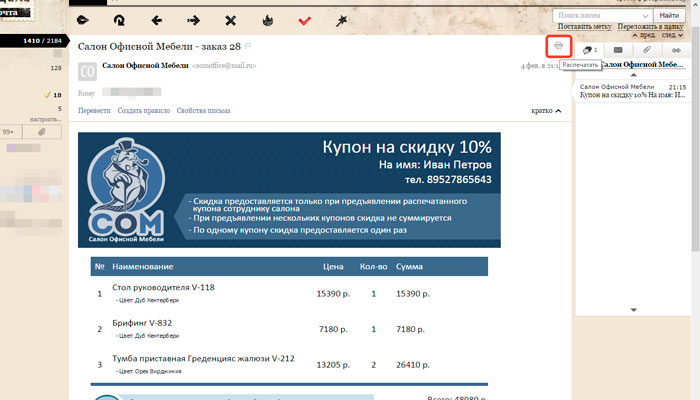Go to the previous email via пред.

point(644,35)
